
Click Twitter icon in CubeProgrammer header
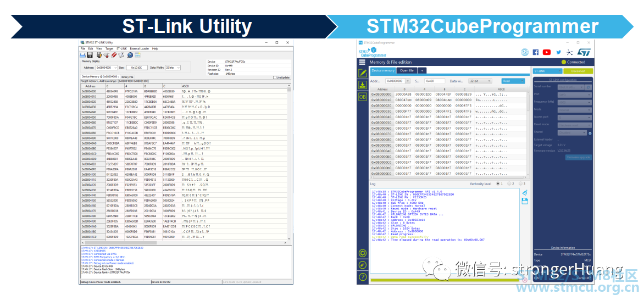[x=559, y=52]
